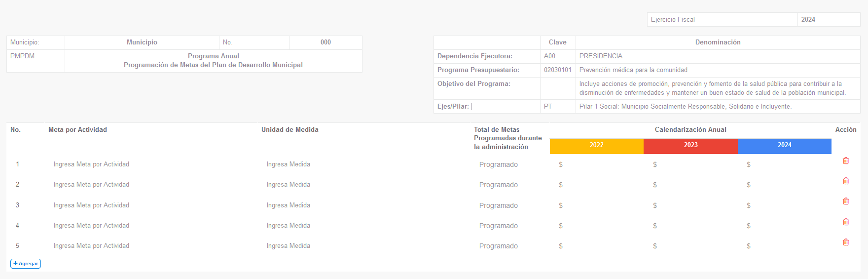Click clave A00 cell
Image resolution: width=868 pixels, height=279 pixels.
(558, 56)
